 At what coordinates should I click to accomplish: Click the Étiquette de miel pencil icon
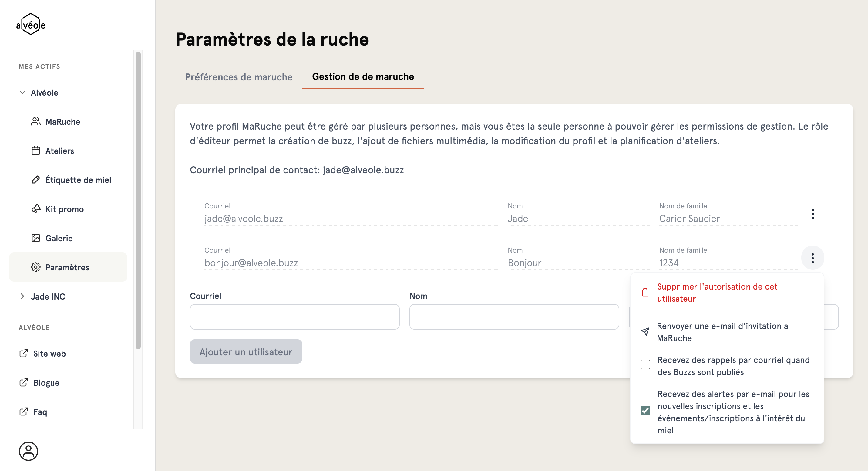pos(36,180)
